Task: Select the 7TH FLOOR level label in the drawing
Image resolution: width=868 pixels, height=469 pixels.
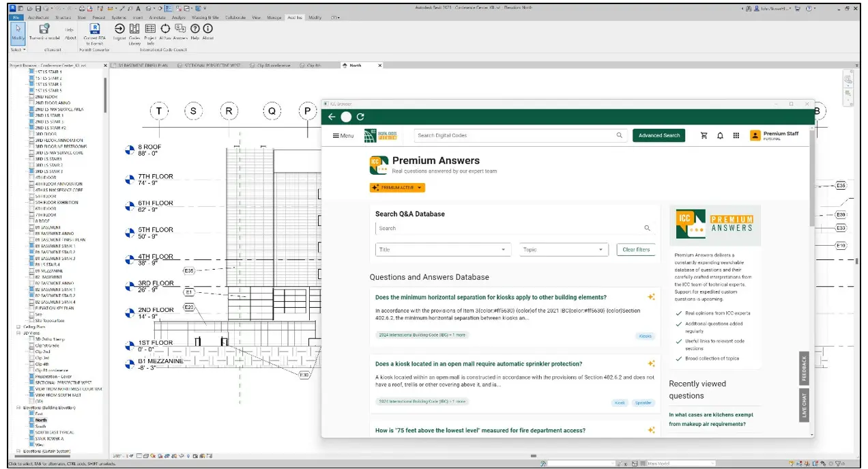Action: (x=156, y=177)
